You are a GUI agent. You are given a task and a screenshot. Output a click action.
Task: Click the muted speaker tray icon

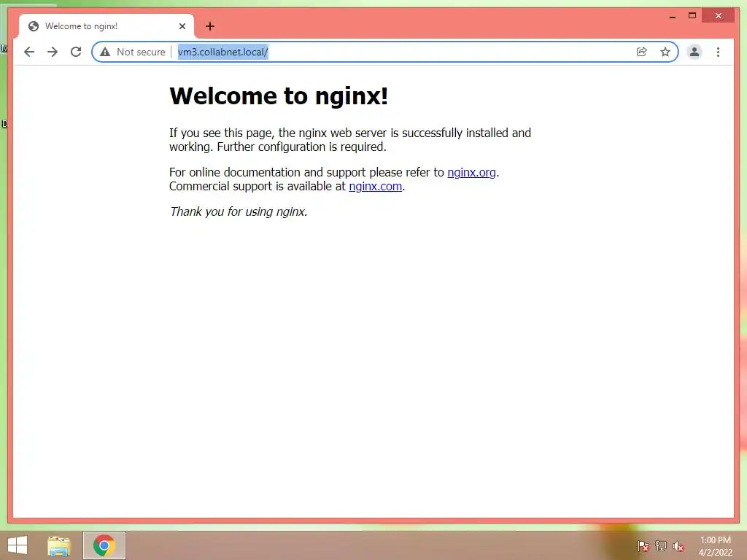(678, 546)
